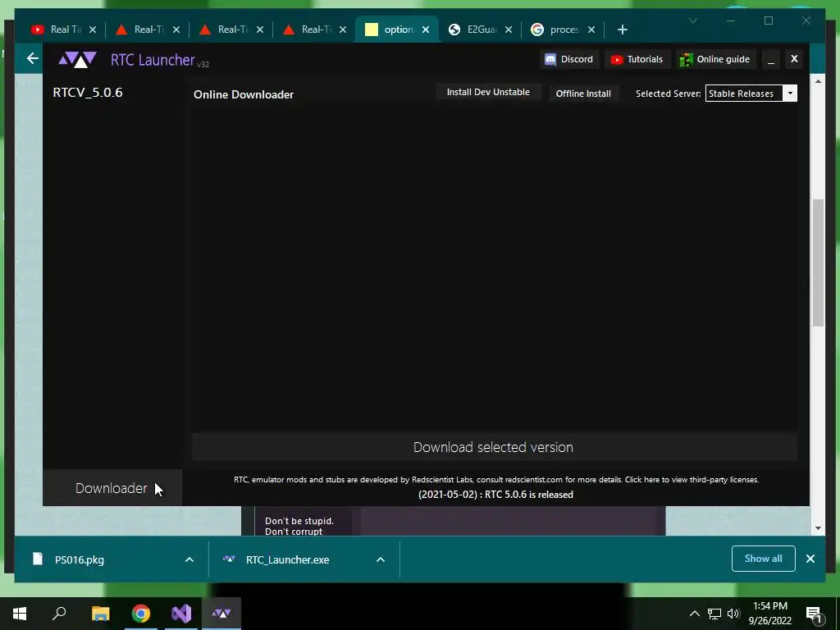Close the E2Guar tab
The image size is (840, 630).
[x=509, y=30]
